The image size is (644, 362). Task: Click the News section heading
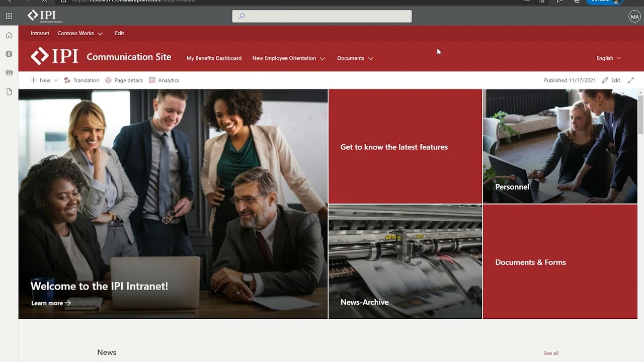tap(107, 352)
